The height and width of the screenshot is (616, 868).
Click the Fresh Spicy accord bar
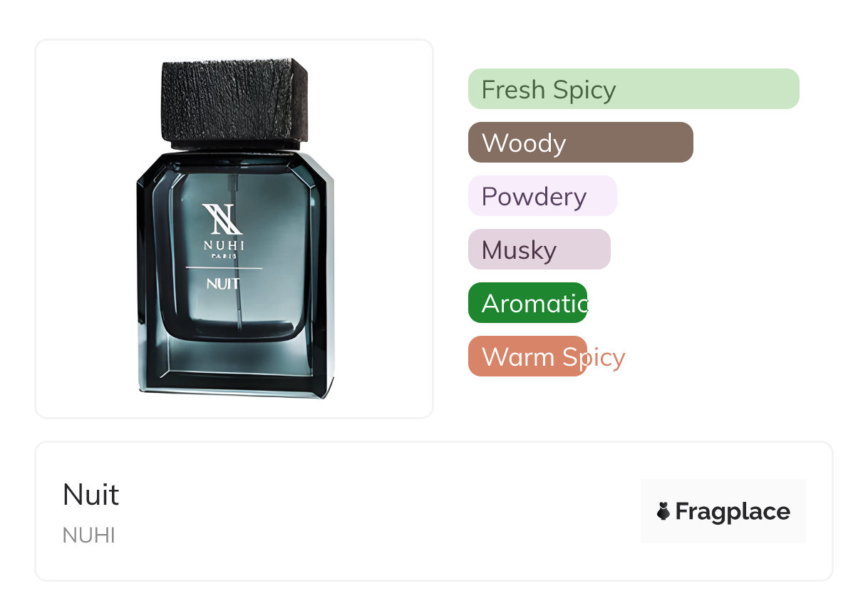[634, 89]
